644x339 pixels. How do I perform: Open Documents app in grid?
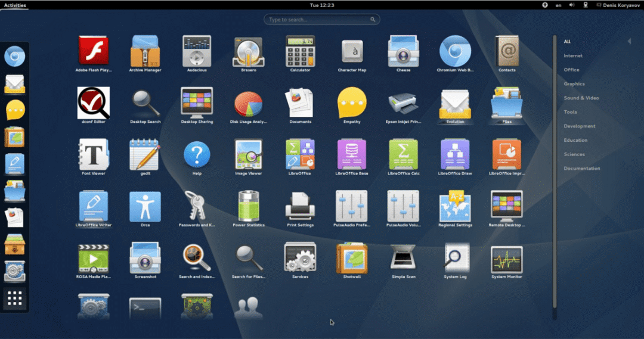(300, 105)
